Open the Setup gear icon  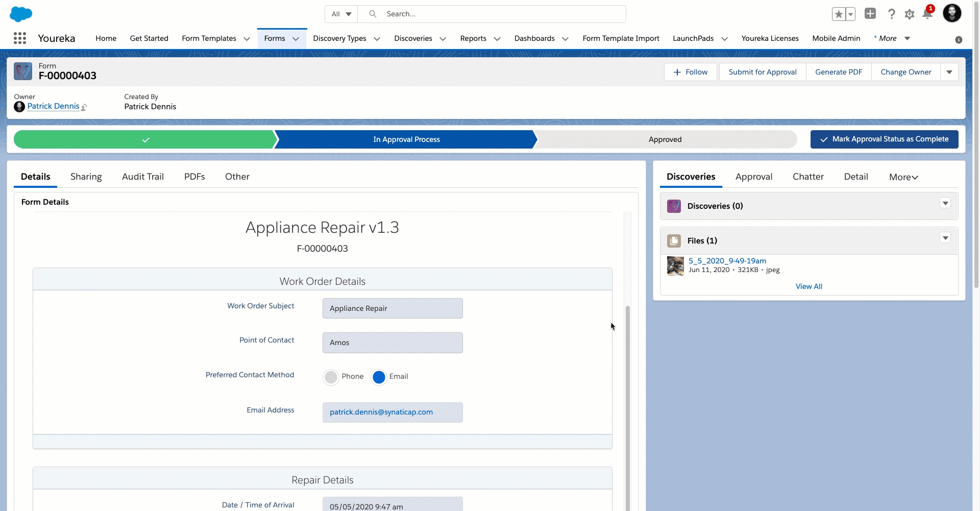tap(910, 14)
